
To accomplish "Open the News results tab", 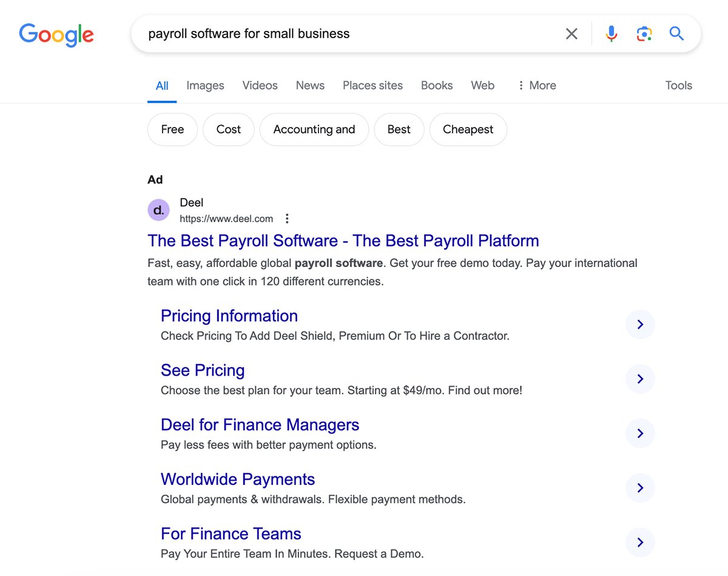I will click(x=310, y=85).
